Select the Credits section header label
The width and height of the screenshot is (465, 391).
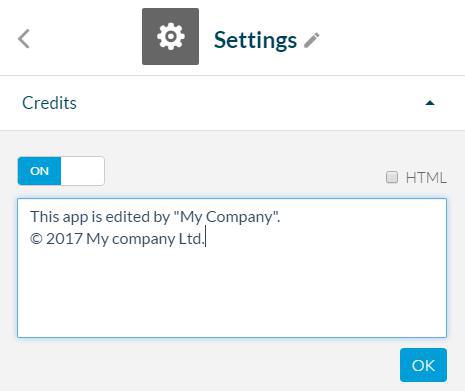pyautogui.click(x=49, y=103)
